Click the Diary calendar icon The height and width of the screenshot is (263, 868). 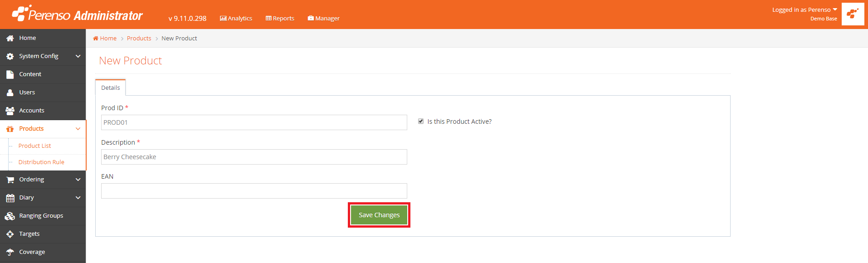(10, 198)
